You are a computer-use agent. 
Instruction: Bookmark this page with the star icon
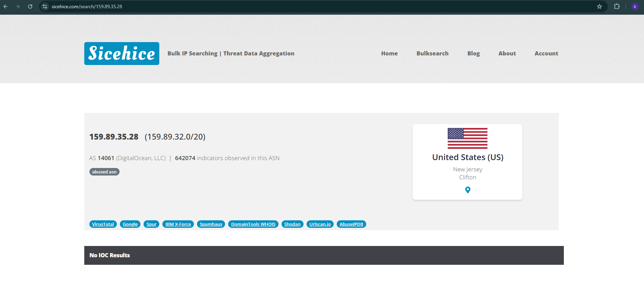(599, 6)
